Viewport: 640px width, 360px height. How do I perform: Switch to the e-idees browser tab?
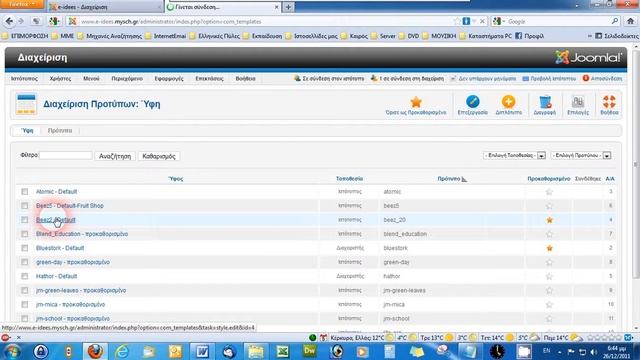click(104, 7)
